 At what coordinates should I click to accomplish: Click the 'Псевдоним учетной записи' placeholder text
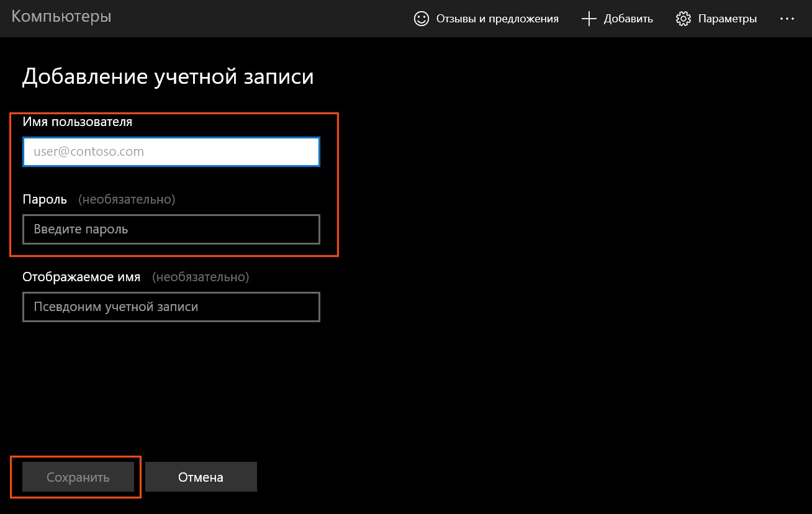click(116, 307)
